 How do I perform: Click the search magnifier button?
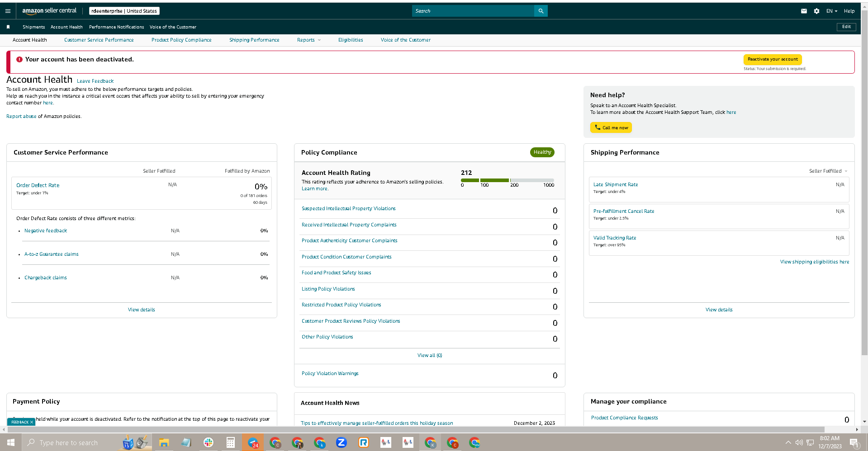pos(541,11)
